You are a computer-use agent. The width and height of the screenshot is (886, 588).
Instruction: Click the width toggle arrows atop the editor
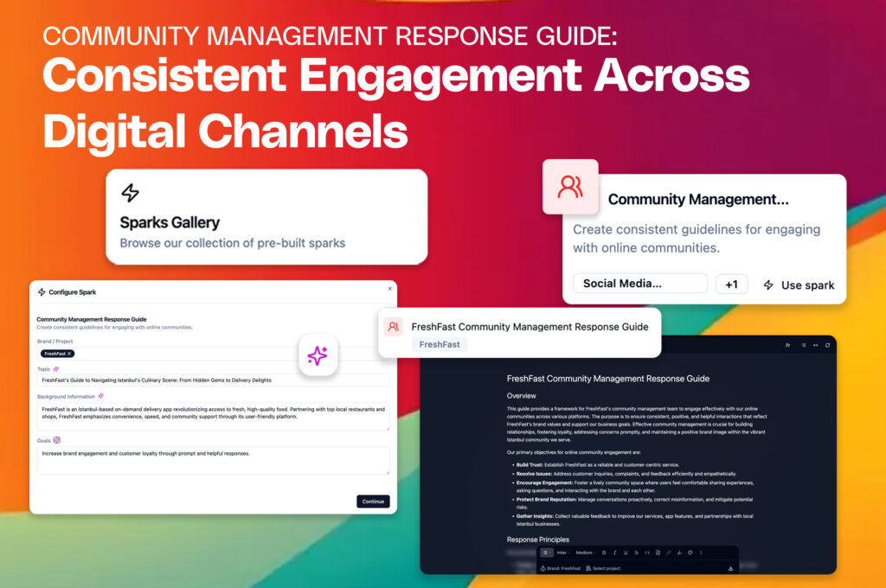coord(815,345)
